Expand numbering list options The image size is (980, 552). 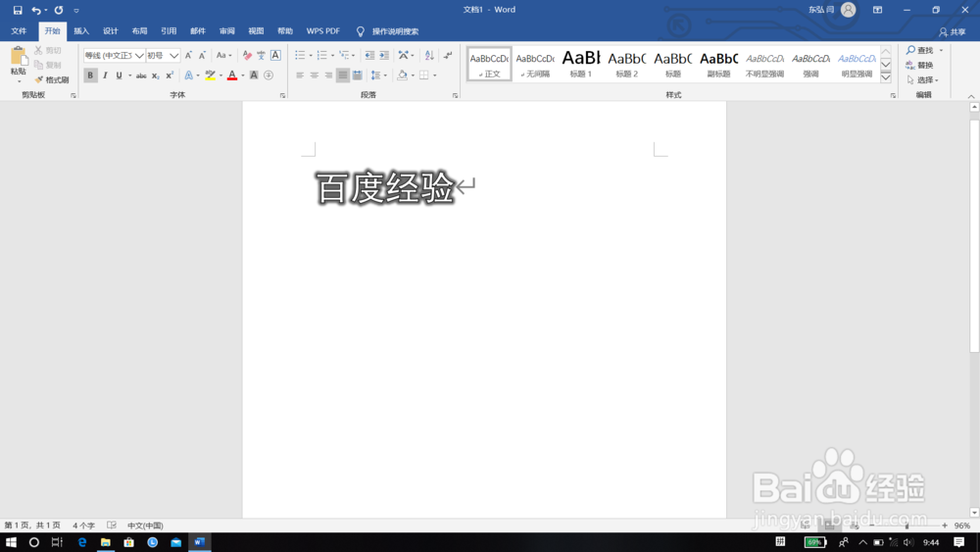tap(332, 56)
